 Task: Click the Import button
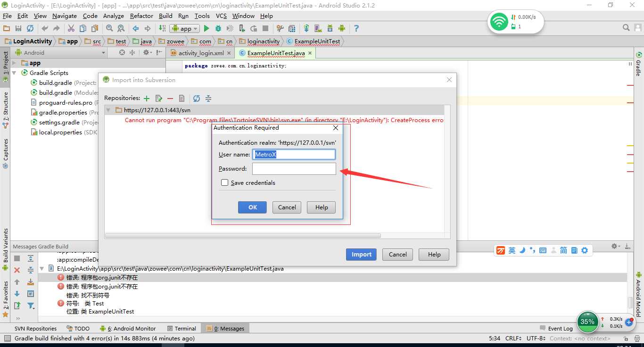[361, 254]
